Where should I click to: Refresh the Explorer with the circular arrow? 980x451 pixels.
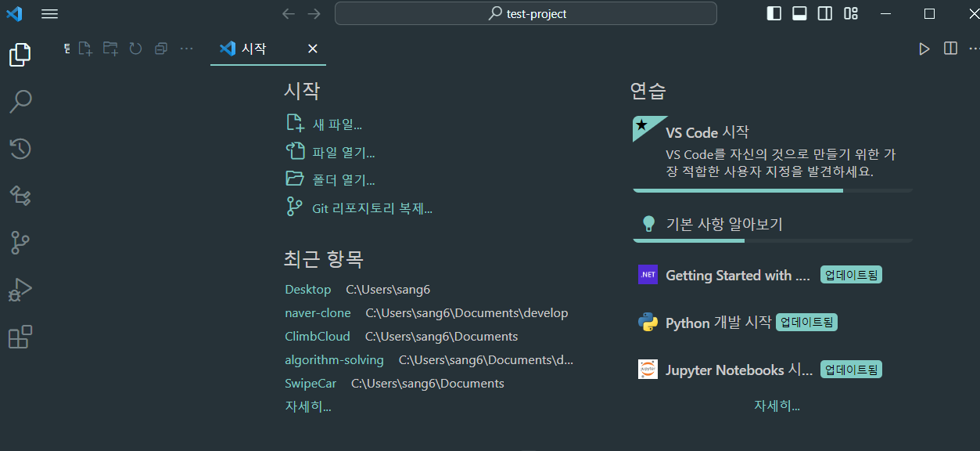pos(135,49)
